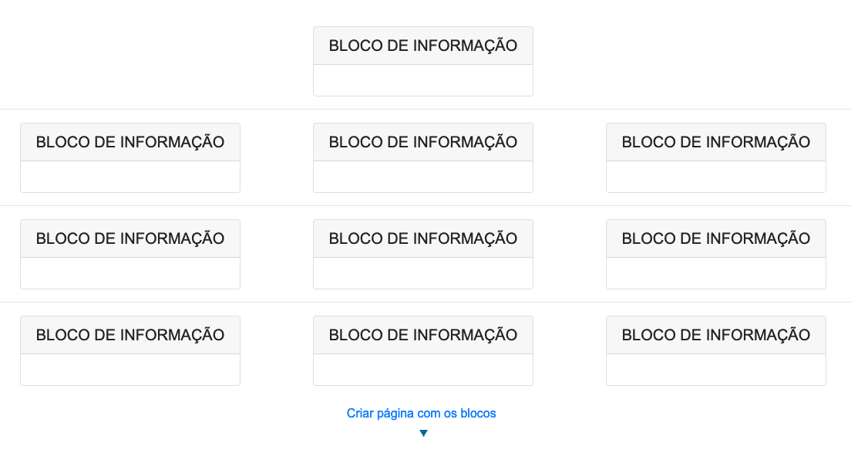The height and width of the screenshot is (453, 868).
Task: Select the right block header in the third row
Action: point(715,238)
